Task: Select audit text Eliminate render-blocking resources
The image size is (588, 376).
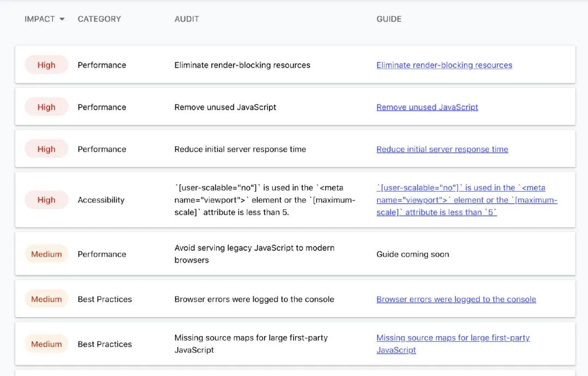Action: point(242,65)
